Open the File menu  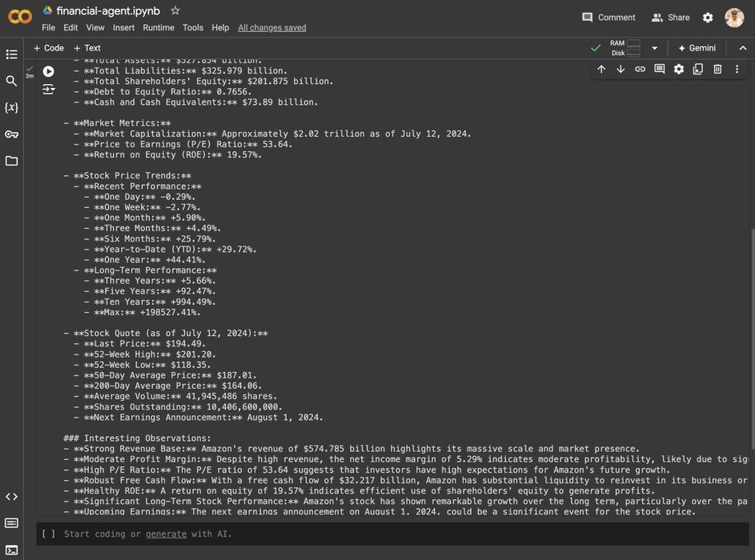[x=48, y=27]
